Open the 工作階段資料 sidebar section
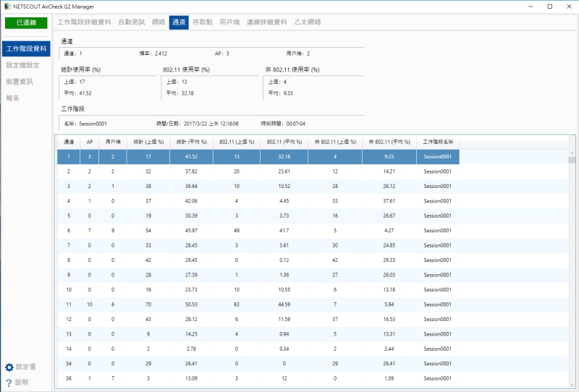The height and width of the screenshot is (392, 579). 26,49
